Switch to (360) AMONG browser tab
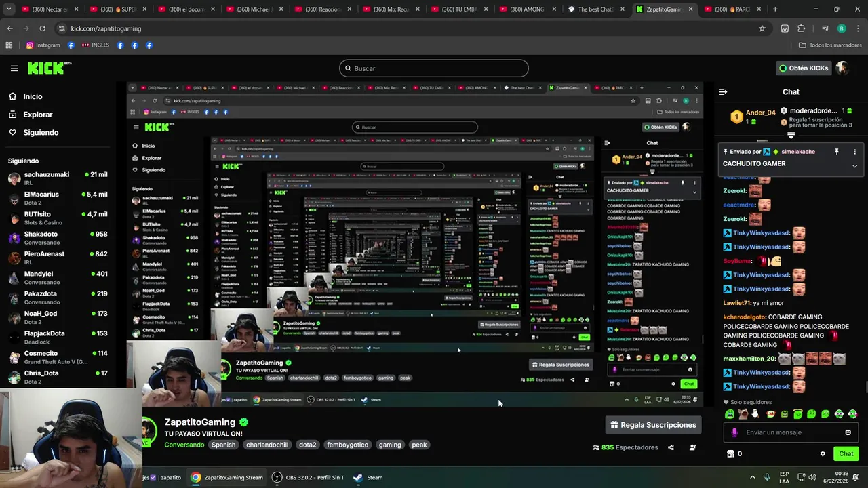The width and height of the screenshot is (868, 488). tap(526, 9)
